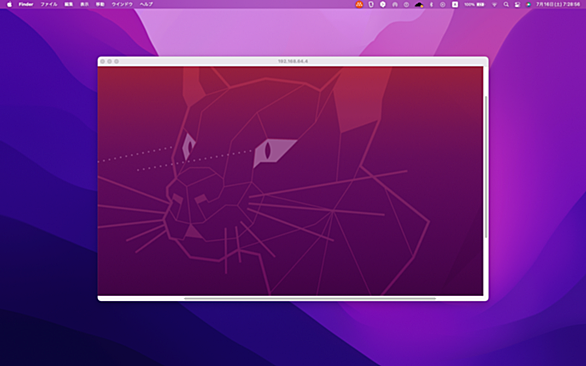
Task: Open the date and time notification panel
Action: (x=558, y=4)
